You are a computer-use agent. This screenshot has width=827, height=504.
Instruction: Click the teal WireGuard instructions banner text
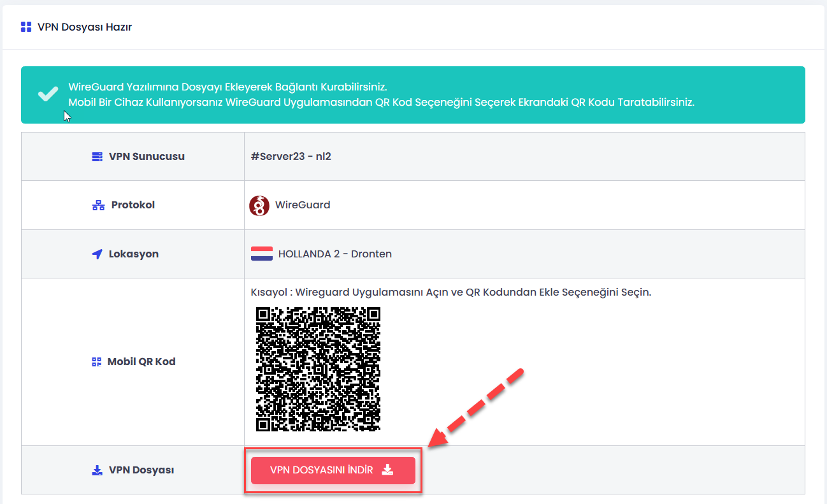coord(381,94)
